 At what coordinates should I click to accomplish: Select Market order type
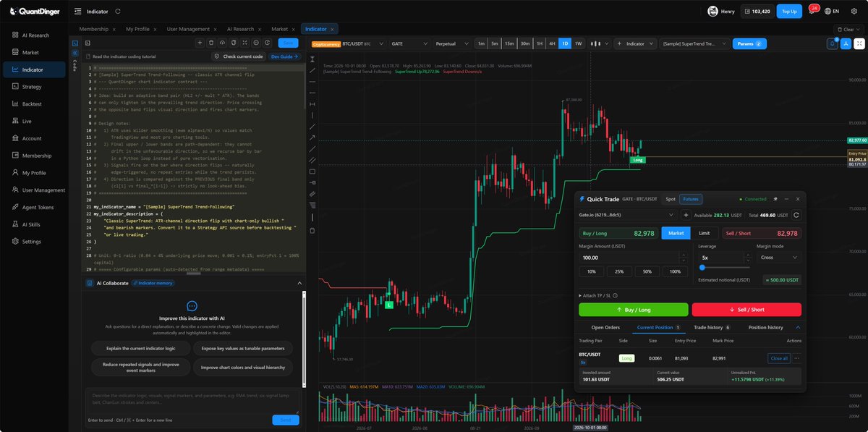point(676,233)
